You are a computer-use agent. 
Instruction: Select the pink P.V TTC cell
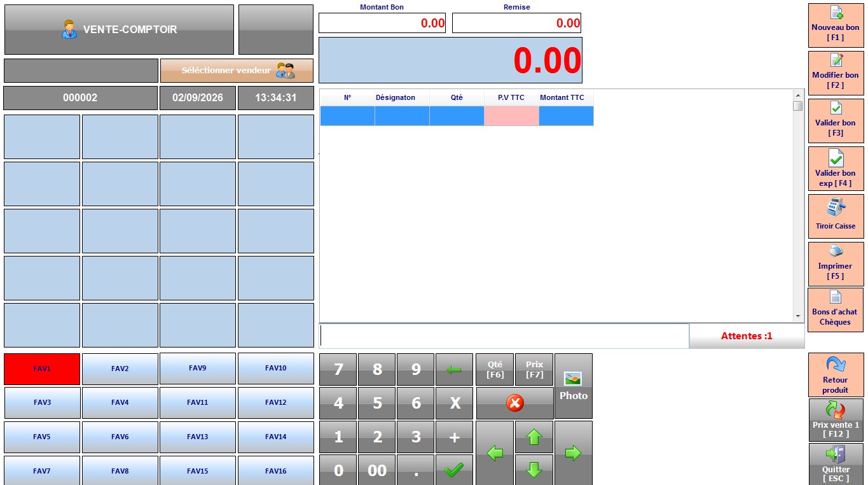click(x=511, y=116)
